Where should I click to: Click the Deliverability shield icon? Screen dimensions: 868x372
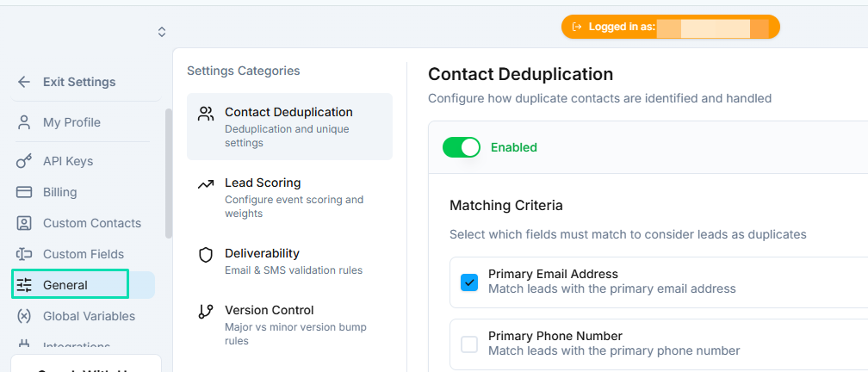pos(205,255)
